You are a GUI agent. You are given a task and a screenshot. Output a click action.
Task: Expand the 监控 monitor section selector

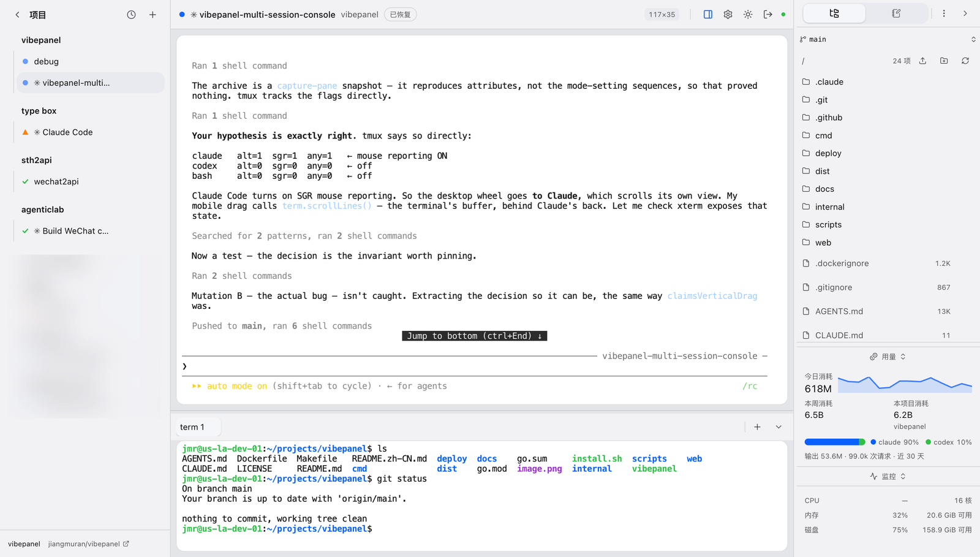pyautogui.click(x=888, y=476)
